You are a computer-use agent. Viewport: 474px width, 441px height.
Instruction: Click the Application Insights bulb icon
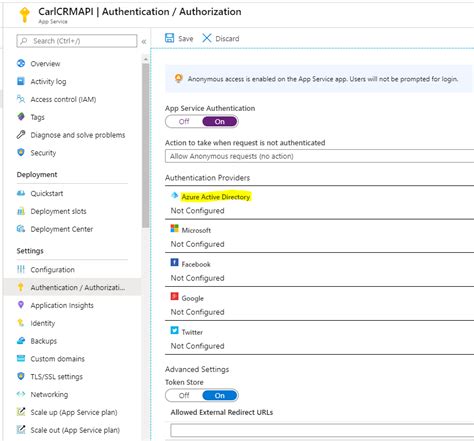pos(21,305)
